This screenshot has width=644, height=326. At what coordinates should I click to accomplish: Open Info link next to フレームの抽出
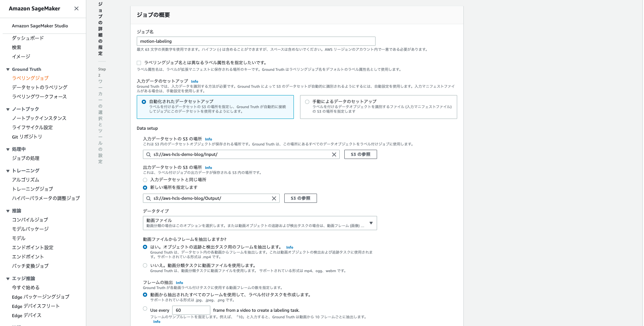[179, 283]
